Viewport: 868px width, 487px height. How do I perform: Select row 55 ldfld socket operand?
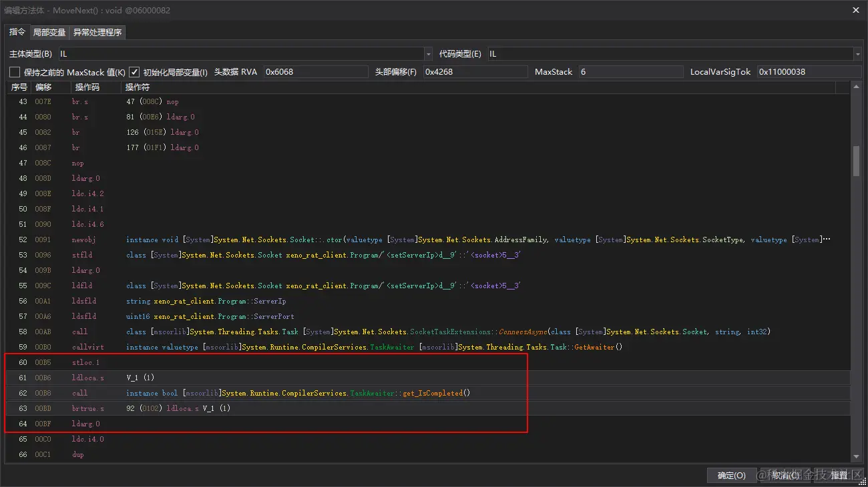coord(323,286)
